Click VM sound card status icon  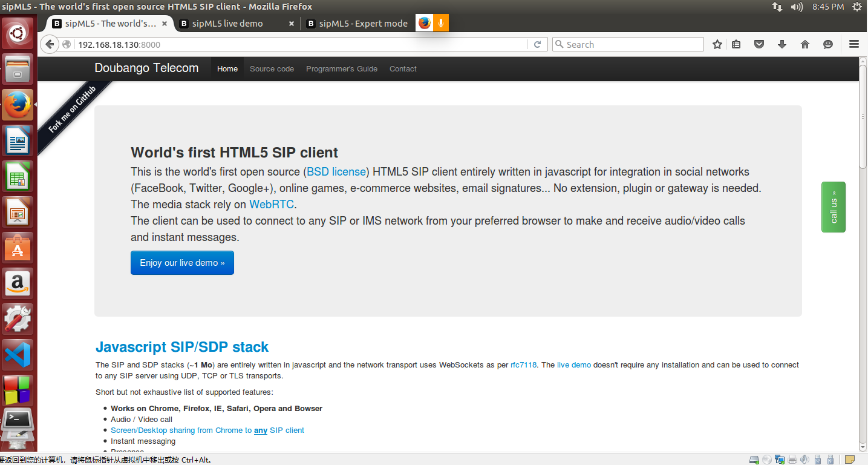[805, 460]
